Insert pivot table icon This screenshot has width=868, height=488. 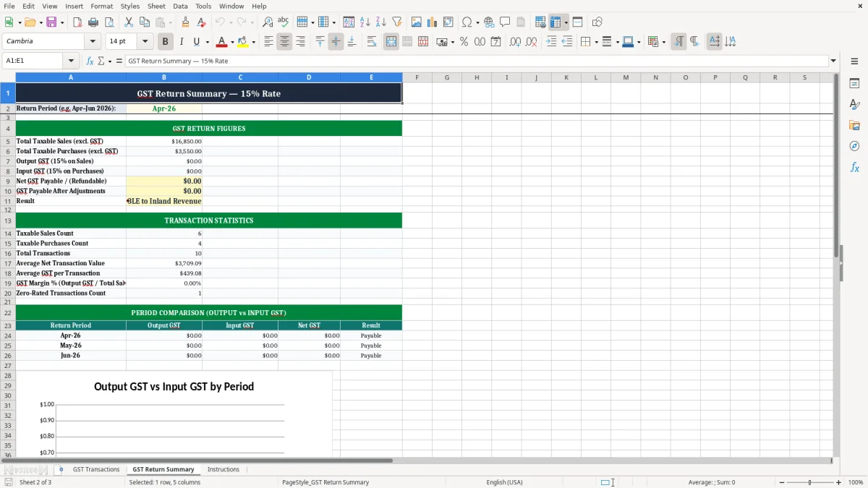coord(448,22)
